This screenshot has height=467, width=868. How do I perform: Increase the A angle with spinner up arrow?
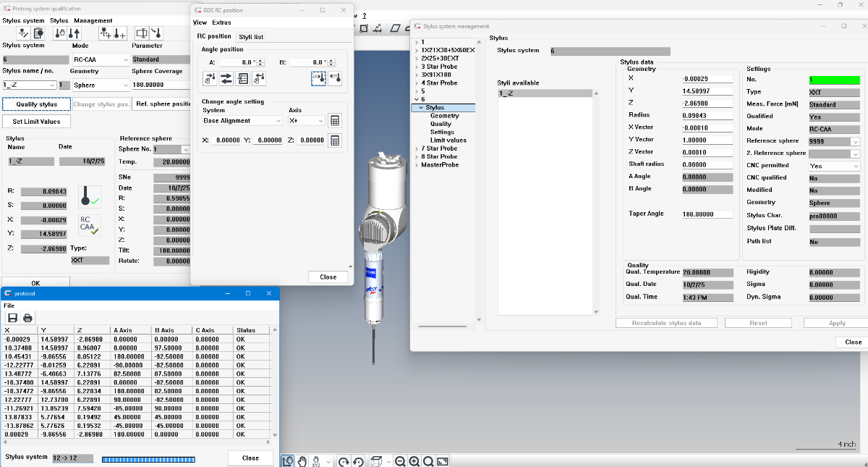(260, 60)
